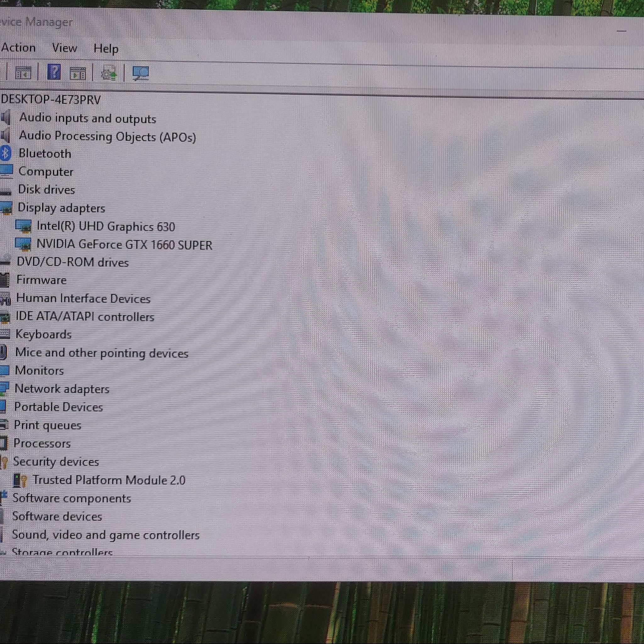The image size is (644, 644).
Task: Click the Human Interface Devices category icon
Action: click(x=5, y=299)
